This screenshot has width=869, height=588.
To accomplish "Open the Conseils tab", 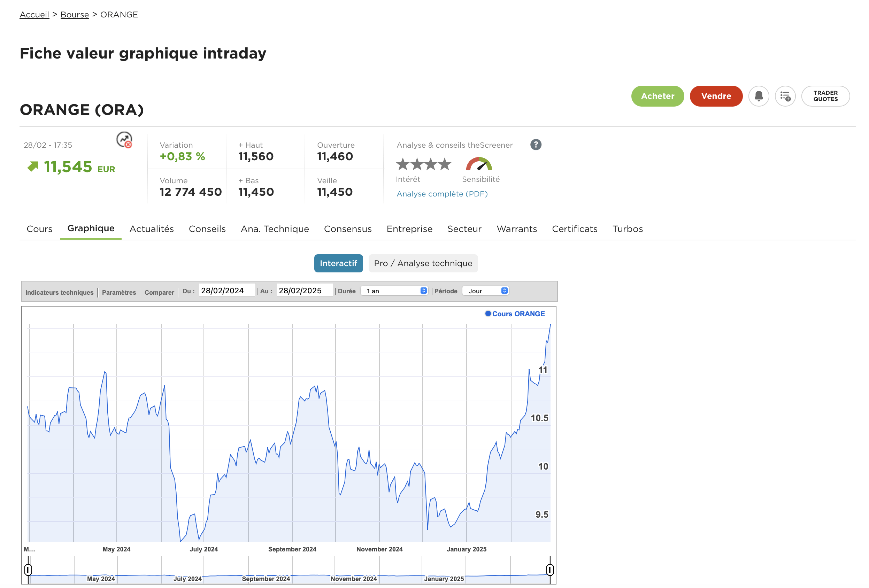I will pos(207,229).
